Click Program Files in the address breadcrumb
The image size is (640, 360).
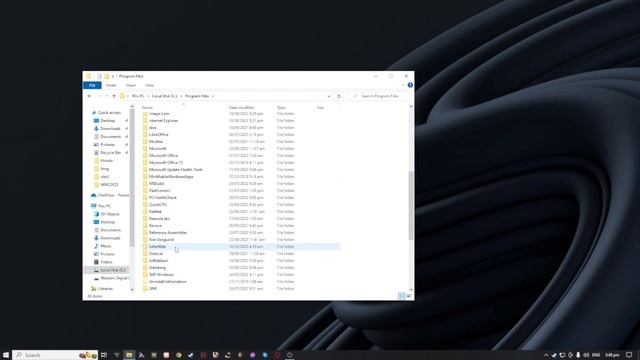(197, 96)
